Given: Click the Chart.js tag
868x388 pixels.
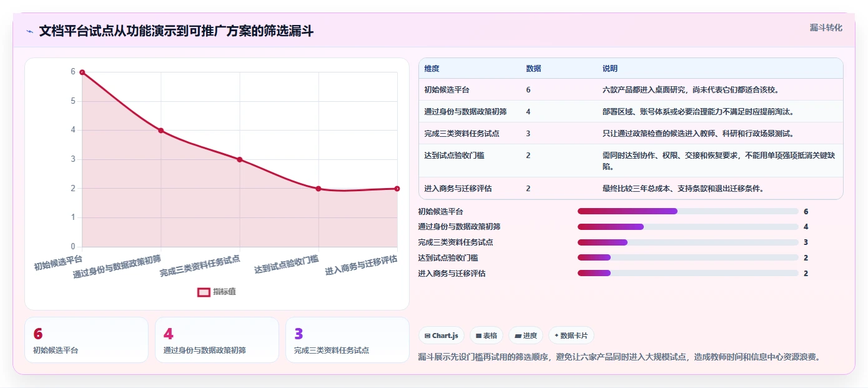Looking at the screenshot, I should (441, 336).
